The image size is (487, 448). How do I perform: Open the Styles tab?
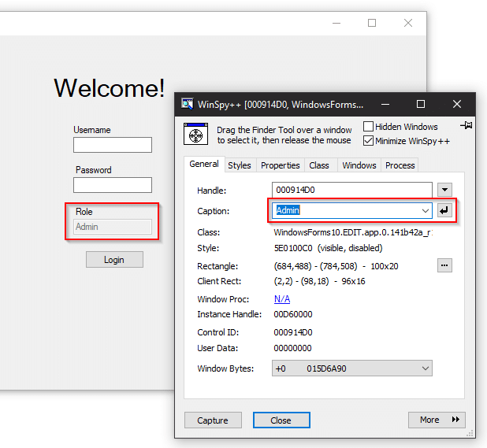(x=239, y=165)
